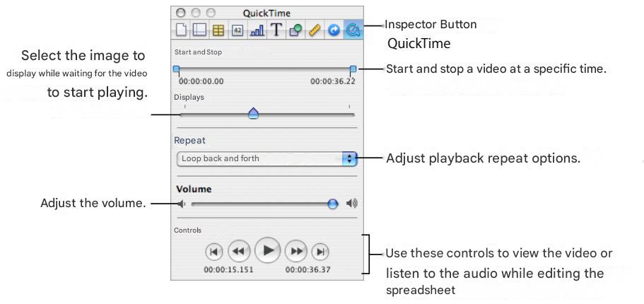
Task: Select the QuickTime inspector button
Action: point(353,30)
